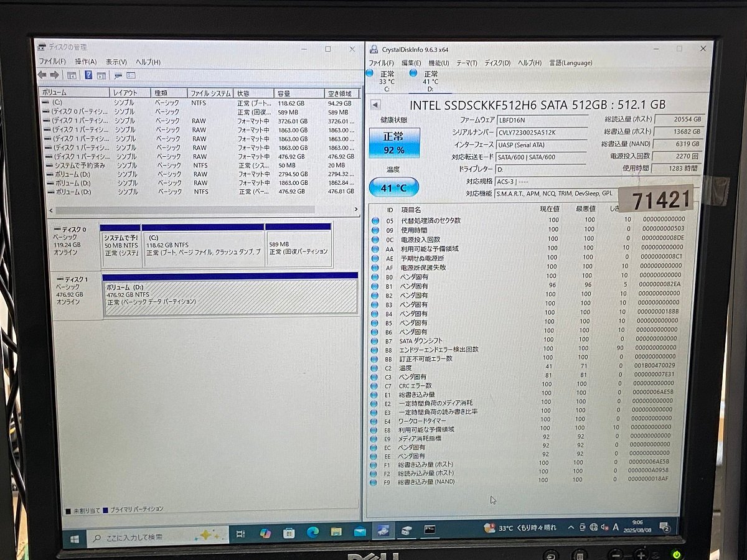Viewport: 747px width, 560px height.
Task: Click the Back arrow in Disk Management toolbar
Action: pos(42,75)
